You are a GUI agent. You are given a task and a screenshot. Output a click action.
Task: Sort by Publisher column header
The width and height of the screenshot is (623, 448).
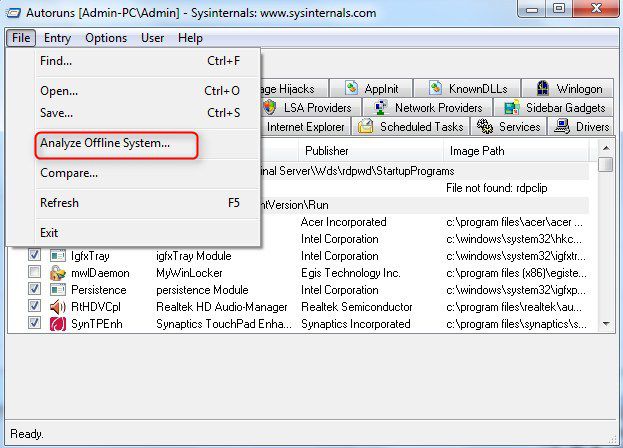[x=370, y=151]
